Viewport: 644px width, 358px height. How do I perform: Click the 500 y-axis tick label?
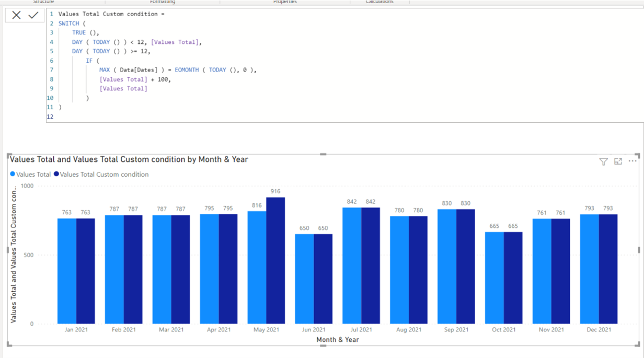(x=28, y=255)
